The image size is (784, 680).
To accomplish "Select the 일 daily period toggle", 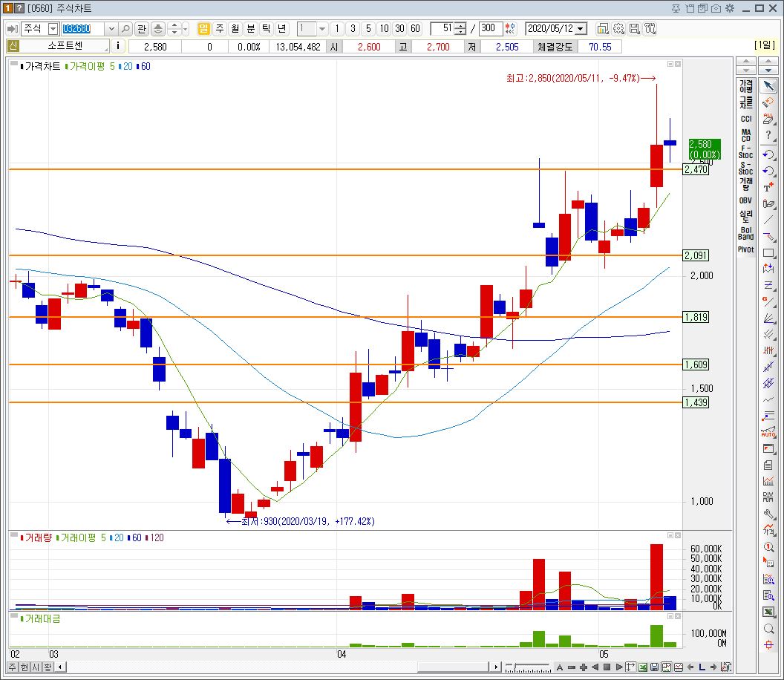I will click(203, 28).
